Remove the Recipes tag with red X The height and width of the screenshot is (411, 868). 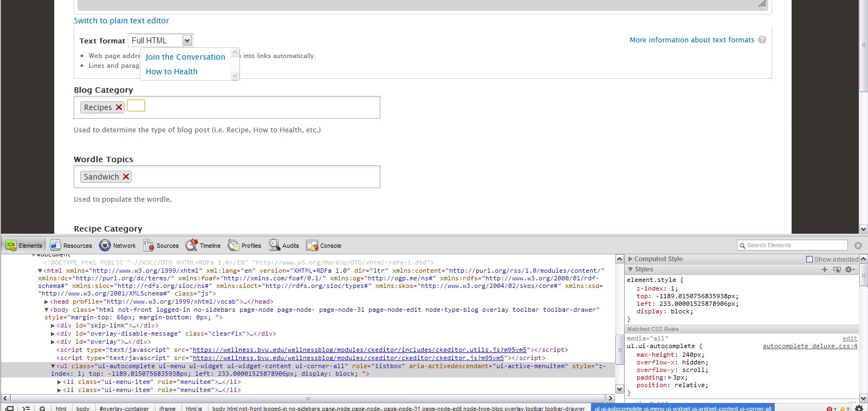(x=119, y=107)
